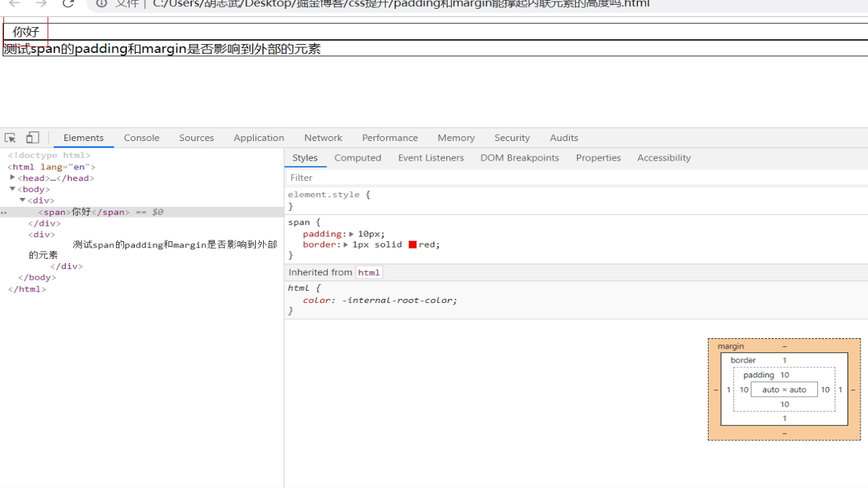868x488 pixels.
Task: Click the styles Filter input field
Action: [x=576, y=178]
